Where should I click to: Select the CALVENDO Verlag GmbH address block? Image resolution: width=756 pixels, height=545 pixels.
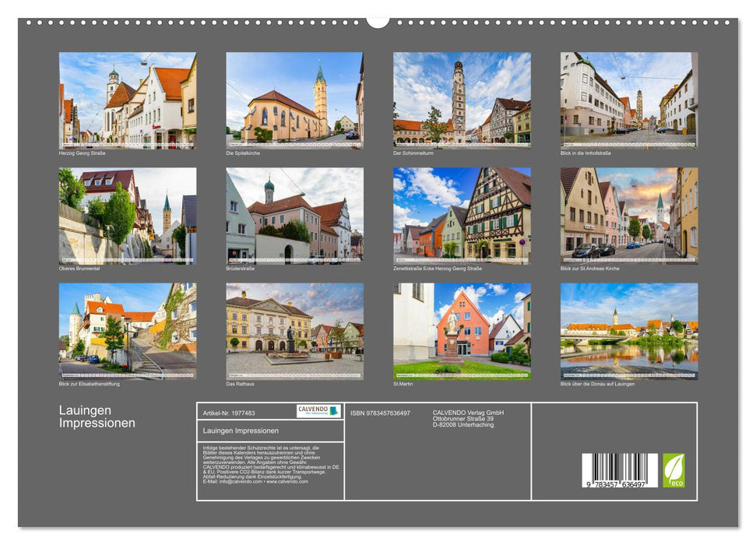click(x=467, y=417)
